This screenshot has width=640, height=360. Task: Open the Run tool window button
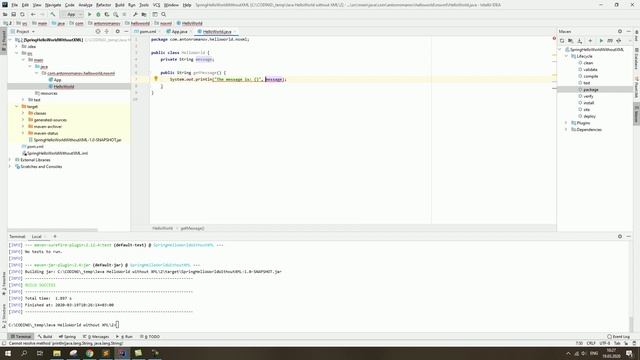(x=124, y=337)
